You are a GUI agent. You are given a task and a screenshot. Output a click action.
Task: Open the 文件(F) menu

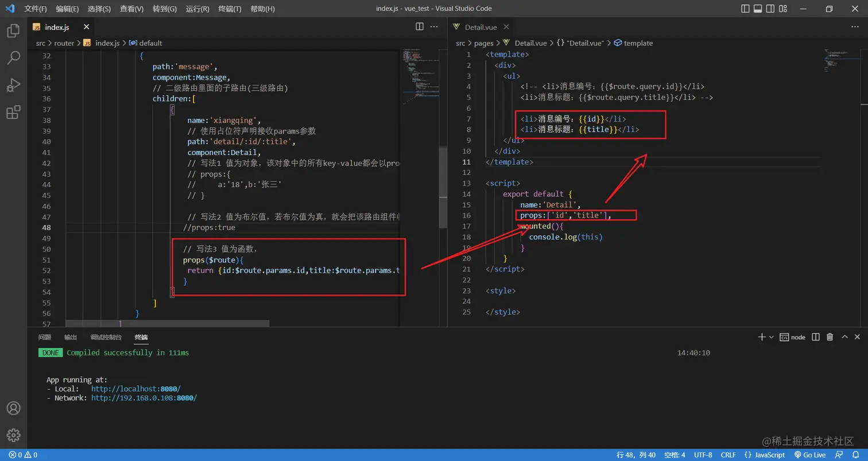(36, 9)
